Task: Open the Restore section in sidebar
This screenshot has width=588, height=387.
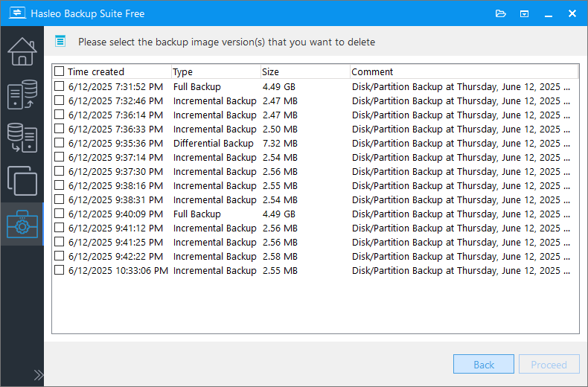Action: 22,138
